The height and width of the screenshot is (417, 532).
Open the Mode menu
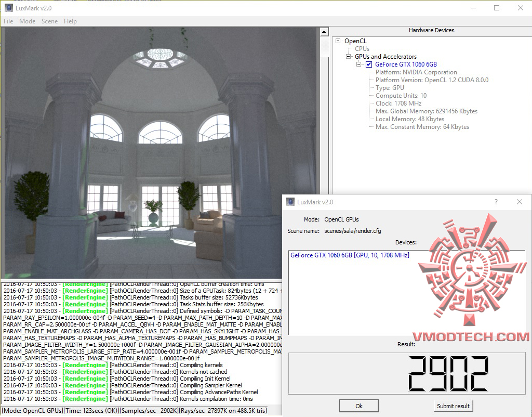27,21
